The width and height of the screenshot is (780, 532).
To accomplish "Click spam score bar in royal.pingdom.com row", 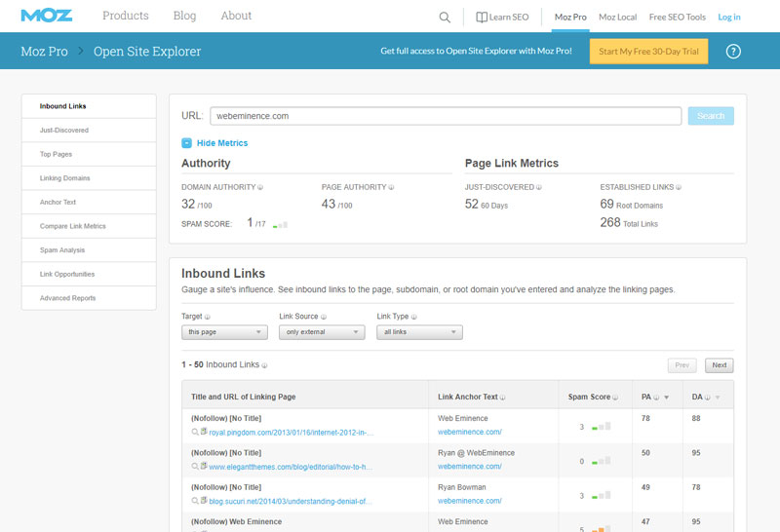I will click(x=602, y=426).
